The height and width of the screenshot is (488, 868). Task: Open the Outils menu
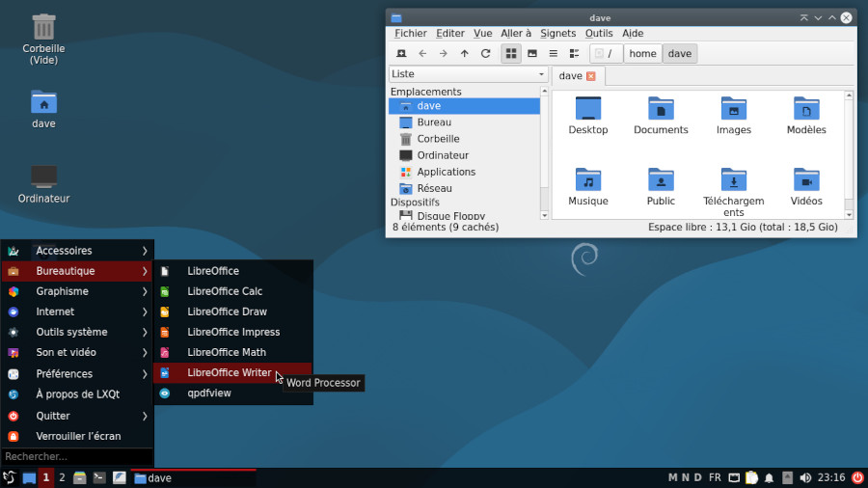click(599, 33)
